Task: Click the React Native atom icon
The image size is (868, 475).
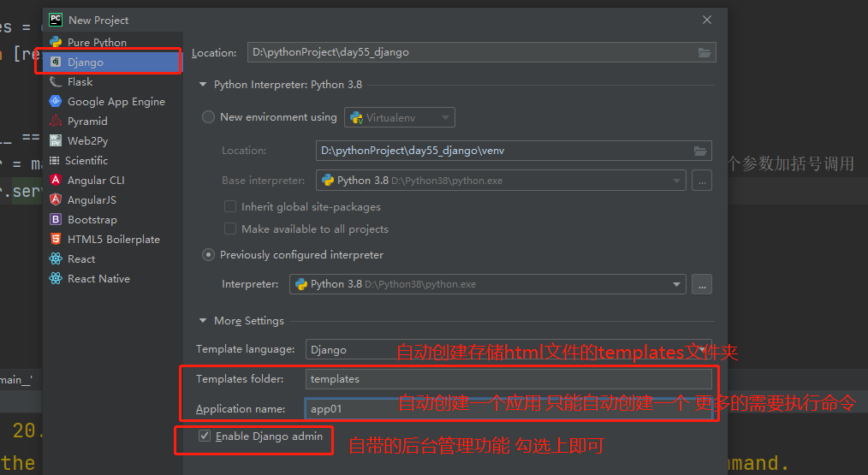Action: click(x=56, y=278)
